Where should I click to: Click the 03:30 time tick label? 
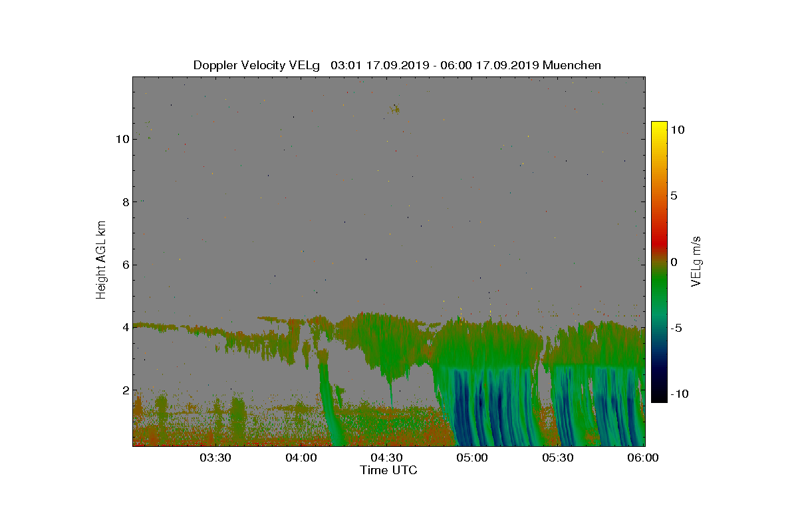pos(215,458)
